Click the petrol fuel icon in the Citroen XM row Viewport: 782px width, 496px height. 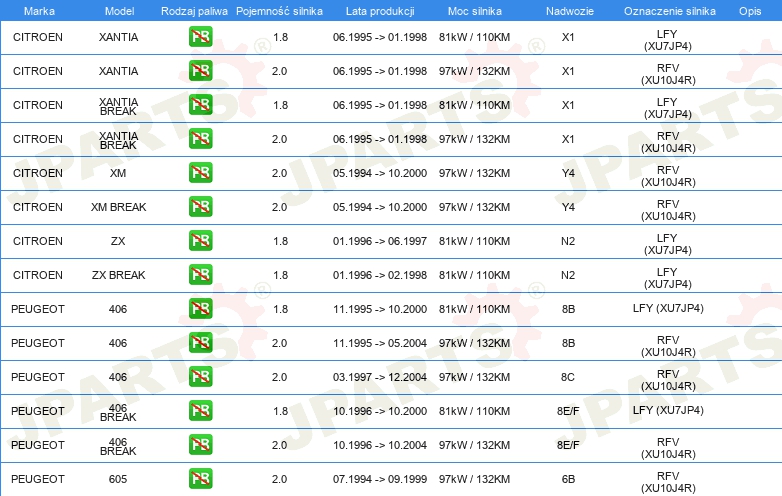[200, 173]
